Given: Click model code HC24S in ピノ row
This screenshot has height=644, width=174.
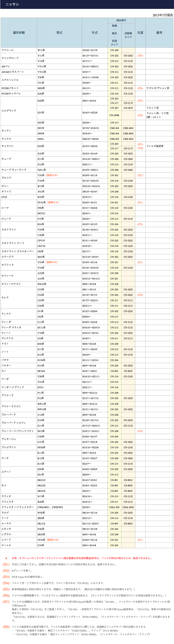Looking at the screenshot, I should click(41, 371).
